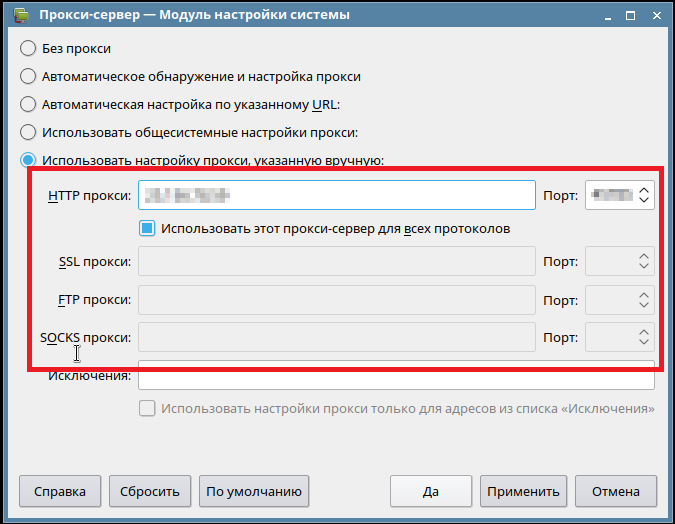Viewport: 675px width, 524px height.
Task: Decrease the SOCKS proxy port value
Action: 644,342
